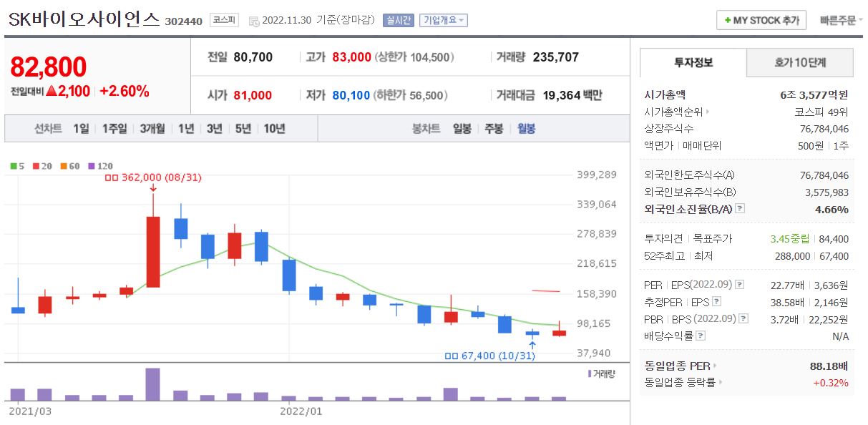Viewport: 868px width, 425px height.
Task: Click the green 5 moving average swatch
Action: pyautogui.click(x=14, y=166)
